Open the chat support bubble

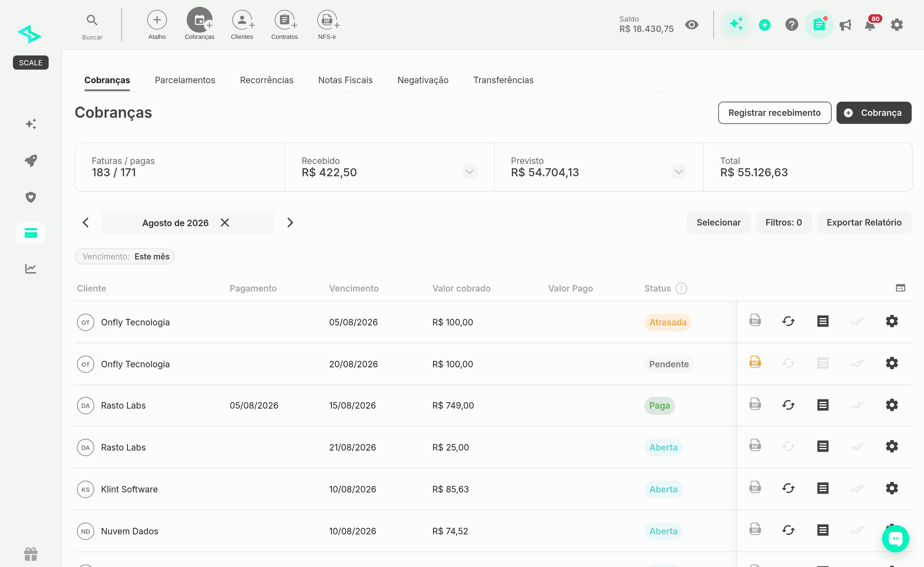tap(895, 539)
